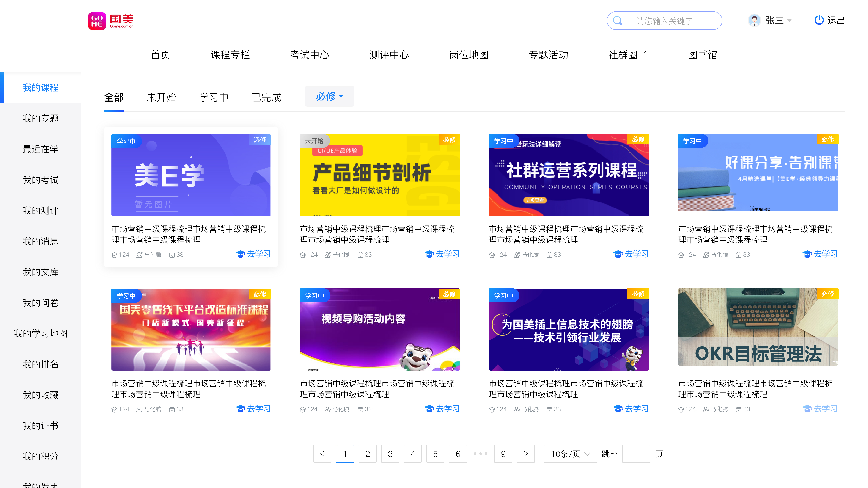This screenshot has width=868, height=488.
Task: Click instructor icon on 国美零售 red card
Action: (139, 410)
